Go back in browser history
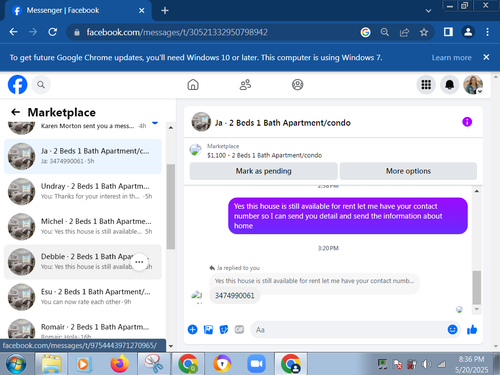Viewport: 500px width, 375px height. 13,32
